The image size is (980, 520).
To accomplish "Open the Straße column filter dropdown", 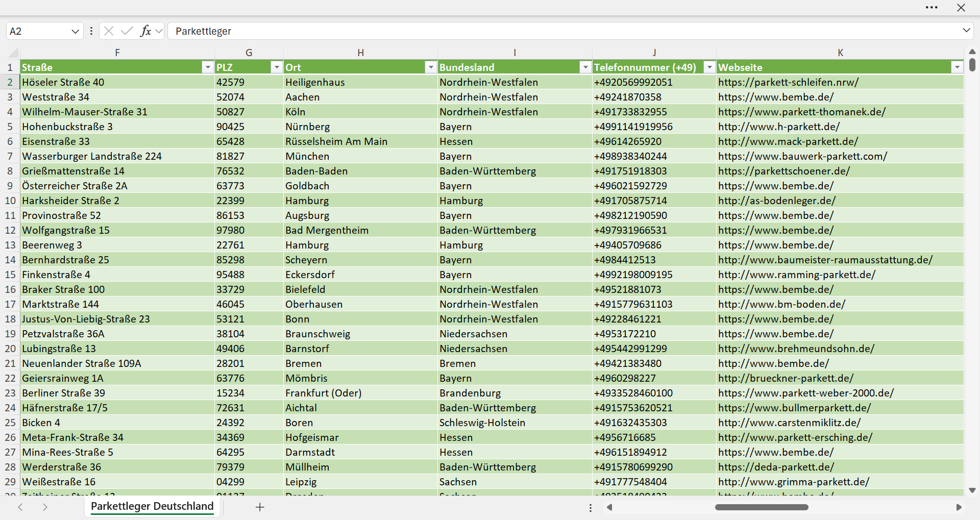I will 207,67.
